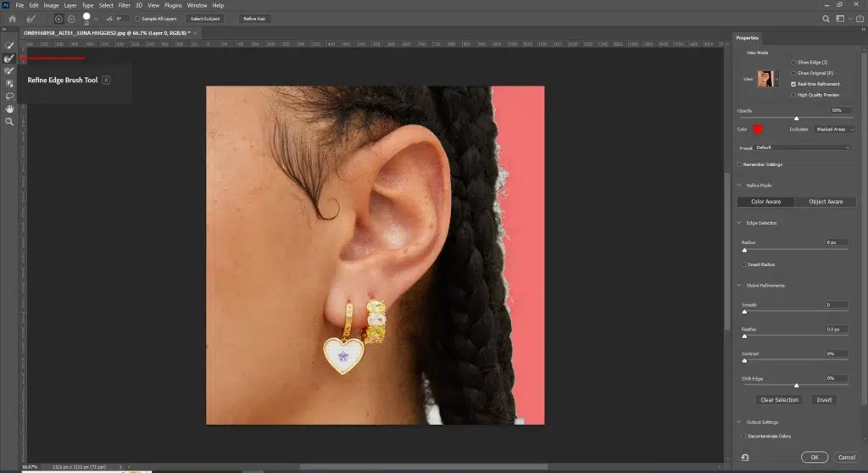Screen dimensions: 868x473
Task: Click the Feather value field
Action: click(836, 330)
